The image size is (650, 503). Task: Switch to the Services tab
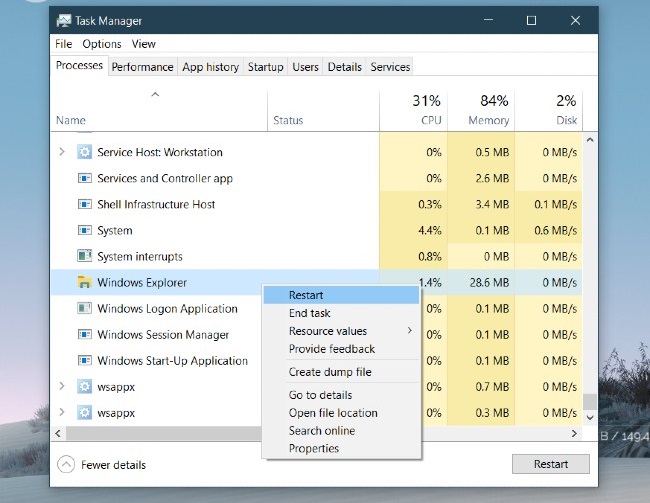click(x=390, y=67)
